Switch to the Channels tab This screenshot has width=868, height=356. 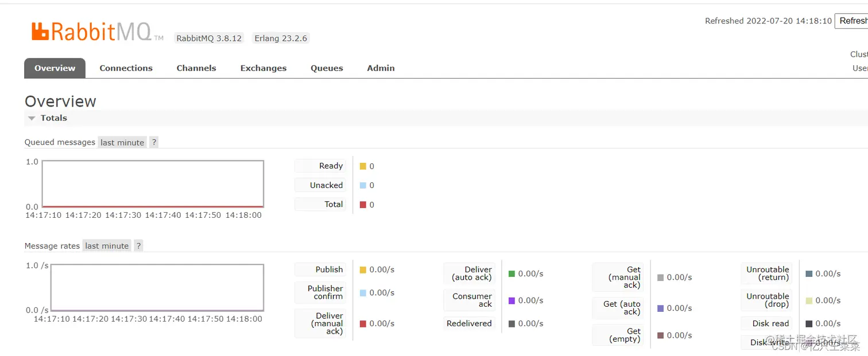196,68
